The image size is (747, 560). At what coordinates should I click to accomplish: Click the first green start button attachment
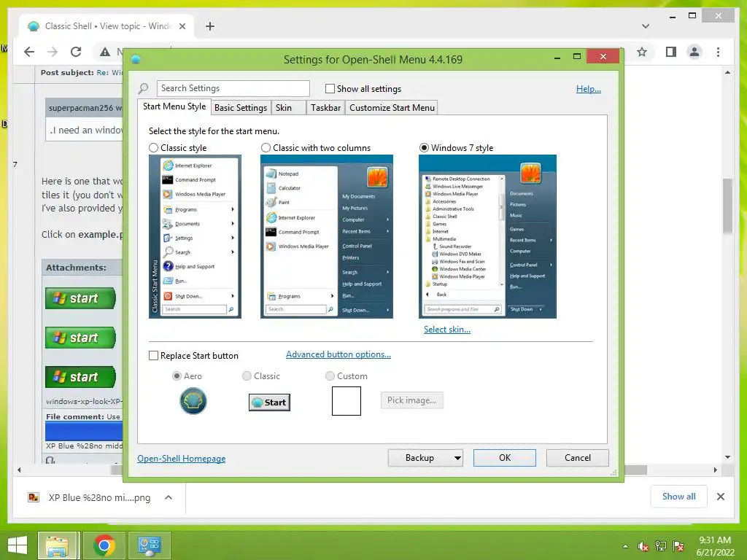(x=80, y=298)
